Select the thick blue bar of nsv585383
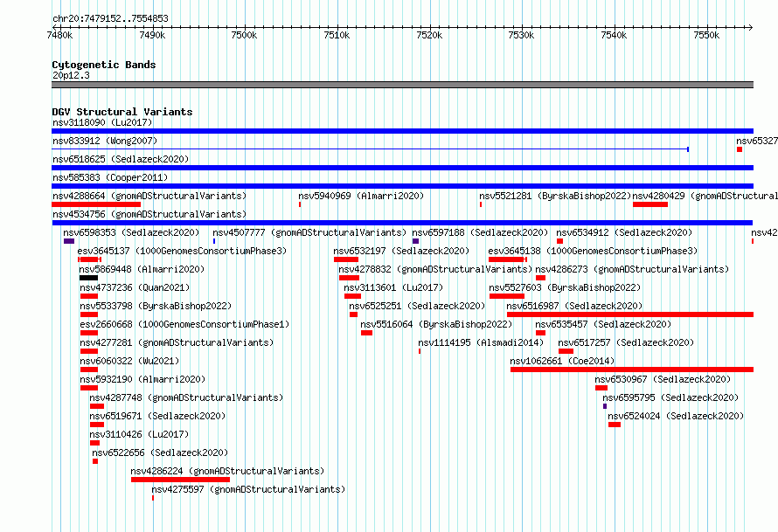 point(402,186)
